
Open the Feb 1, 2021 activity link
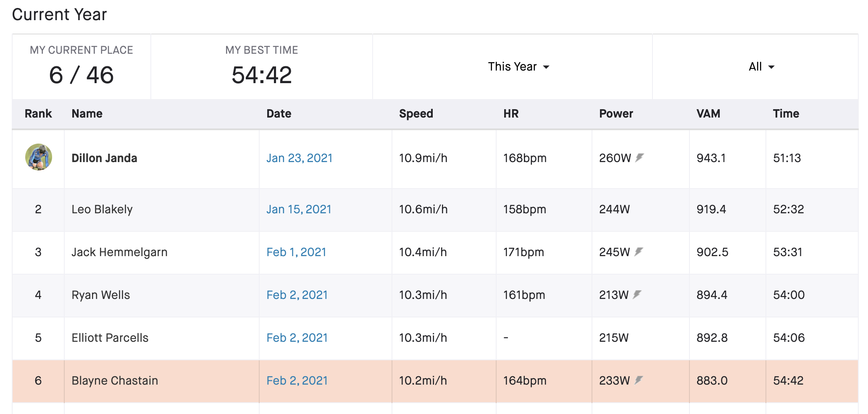coord(296,252)
